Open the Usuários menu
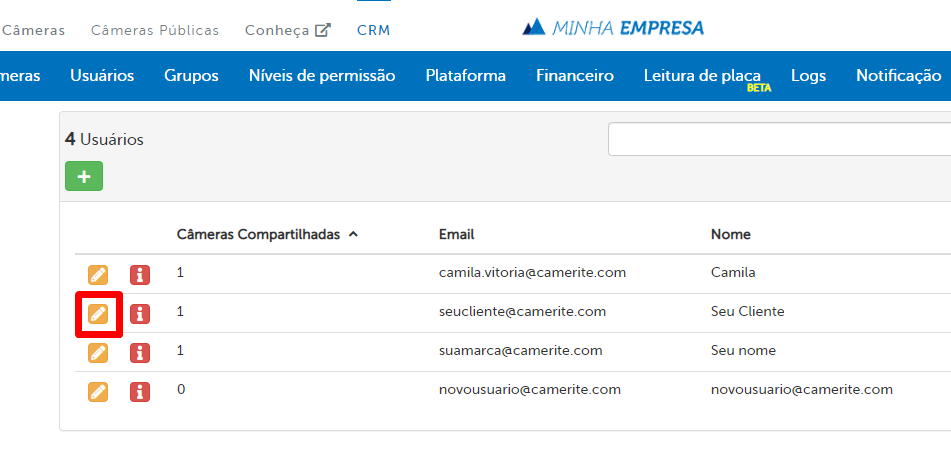Screen dimensions: 951x457 click(102, 76)
